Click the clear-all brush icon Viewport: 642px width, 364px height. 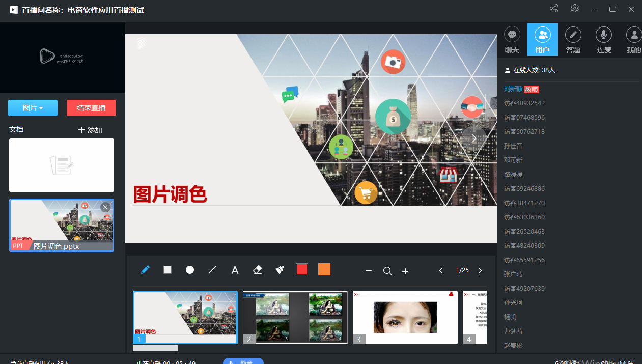tap(280, 270)
